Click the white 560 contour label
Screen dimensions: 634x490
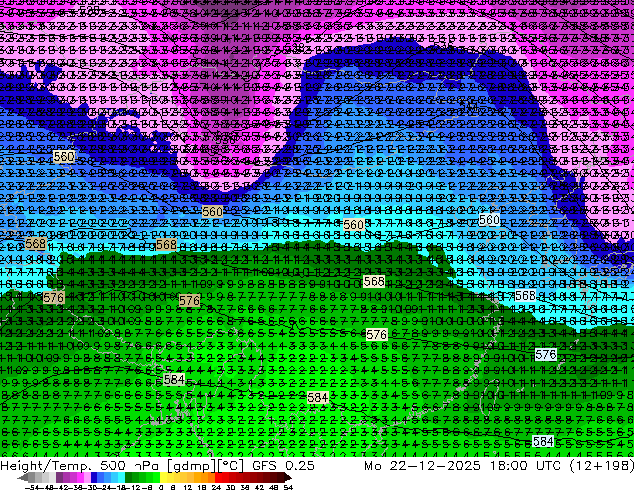[489, 220]
